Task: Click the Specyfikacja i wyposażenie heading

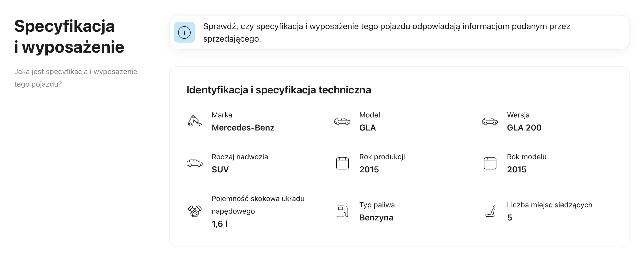Action: tap(69, 37)
